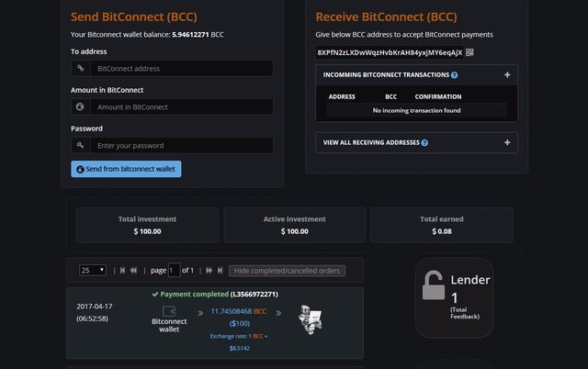Go to previous page of orders
Image resolution: width=588 pixels, height=369 pixels.
[x=133, y=270]
